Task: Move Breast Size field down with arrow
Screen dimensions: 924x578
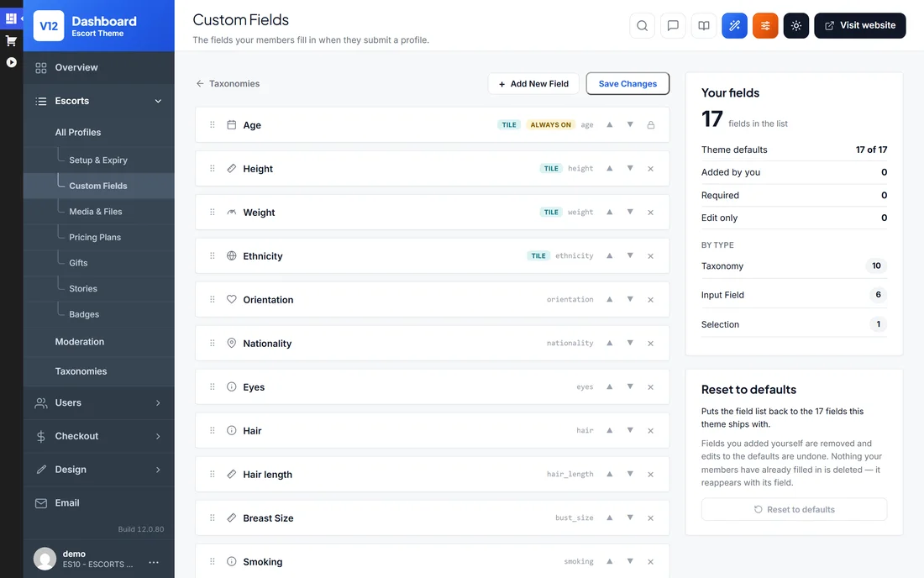Action: pyautogui.click(x=630, y=518)
